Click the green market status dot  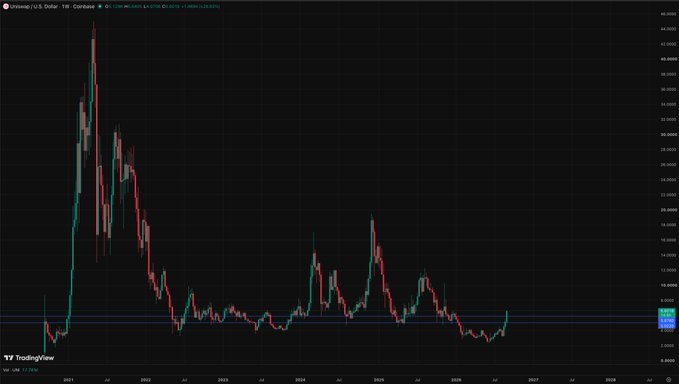point(100,6)
